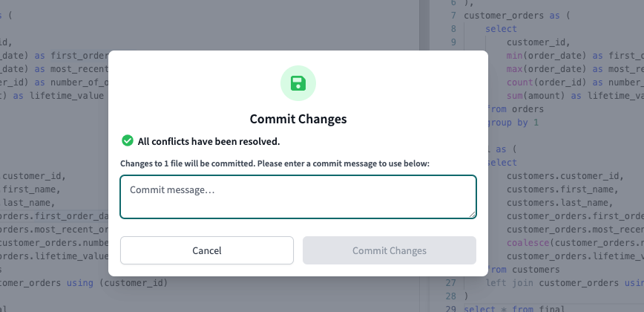Click 'customers.customer_id,' in right editor

564,176
